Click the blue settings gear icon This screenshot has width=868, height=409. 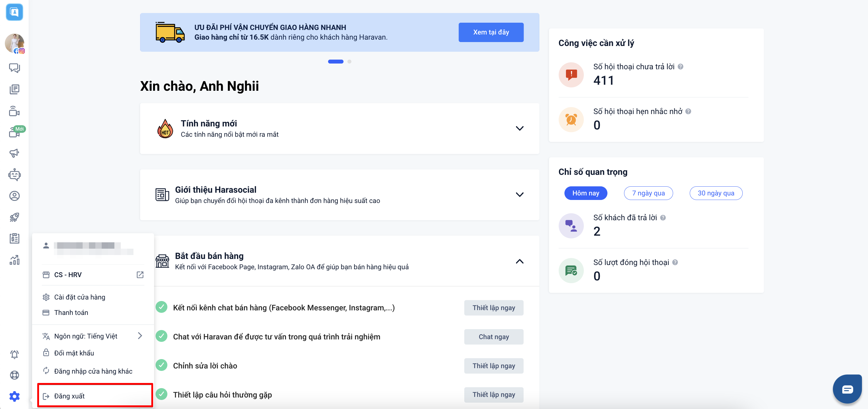(14, 396)
